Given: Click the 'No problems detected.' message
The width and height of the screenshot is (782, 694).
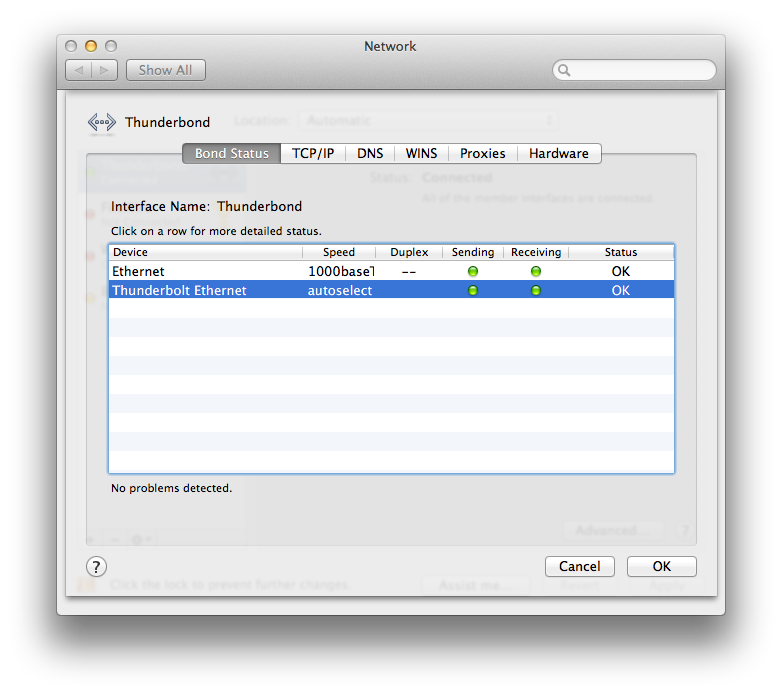Looking at the screenshot, I should (x=172, y=488).
